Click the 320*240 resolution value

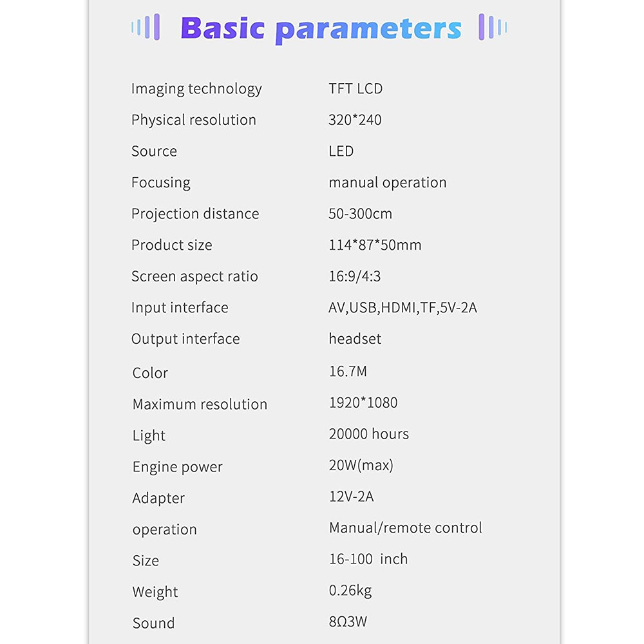click(x=355, y=120)
